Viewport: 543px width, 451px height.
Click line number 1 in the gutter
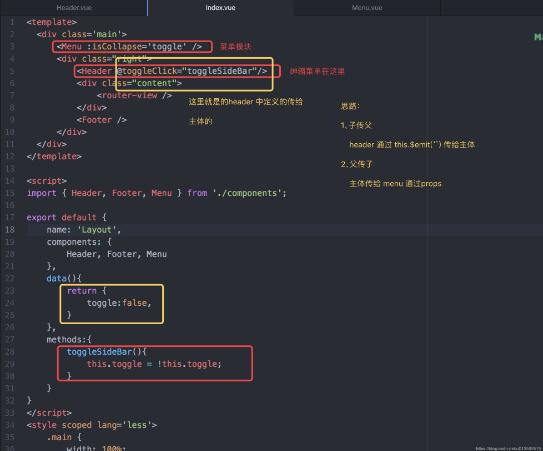tap(12, 22)
